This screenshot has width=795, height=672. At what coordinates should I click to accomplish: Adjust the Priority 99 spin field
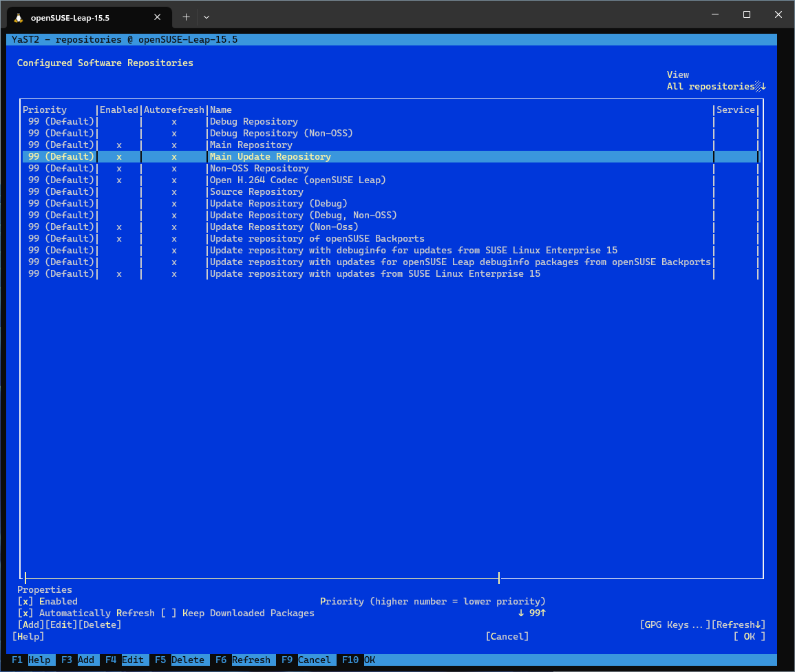pos(532,613)
